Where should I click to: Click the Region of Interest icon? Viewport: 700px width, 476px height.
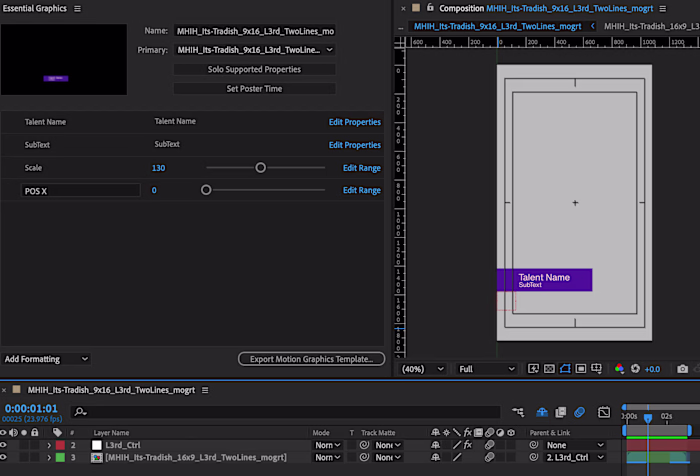(x=580, y=368)
